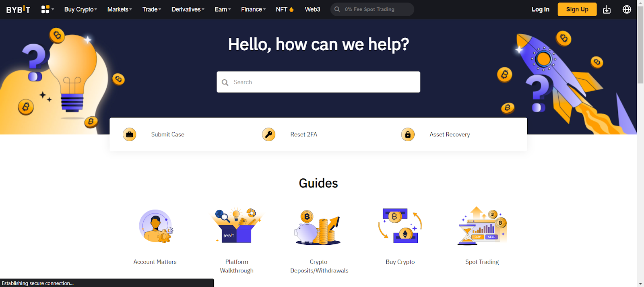The image size is (644, 287).
Task: Open the Spot Trading guide illustration
Action: point(482,226)
